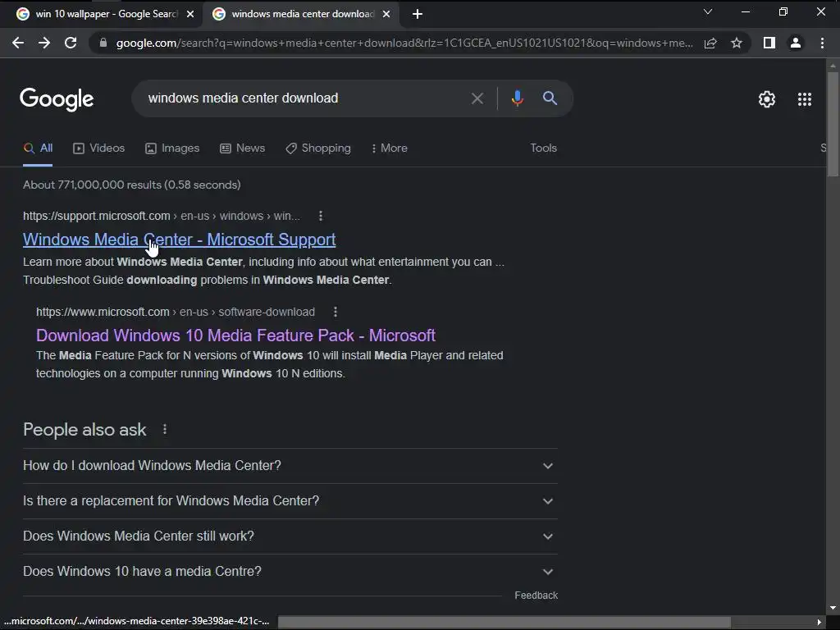
Task: Open Chrome three-dot menu
Action: click(822, 43)
